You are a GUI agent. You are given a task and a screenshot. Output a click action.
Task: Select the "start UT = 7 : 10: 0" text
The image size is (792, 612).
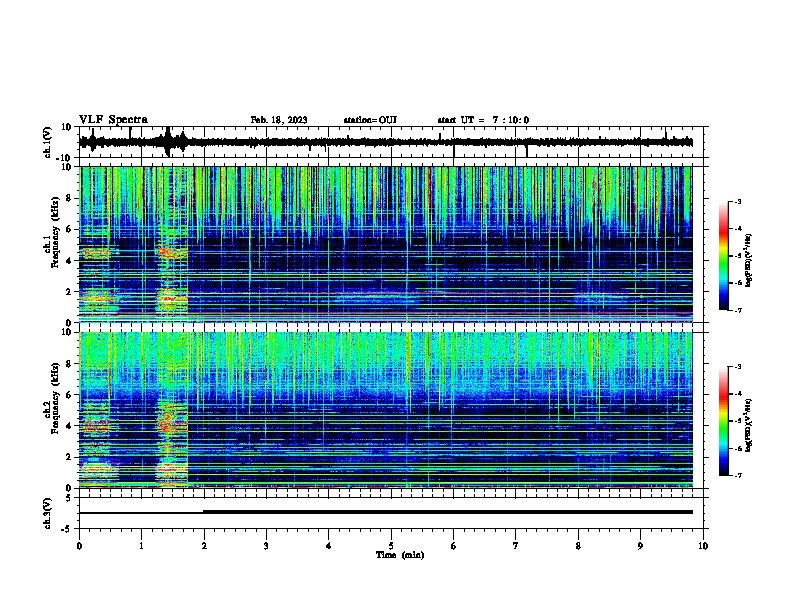pos(483,120)
